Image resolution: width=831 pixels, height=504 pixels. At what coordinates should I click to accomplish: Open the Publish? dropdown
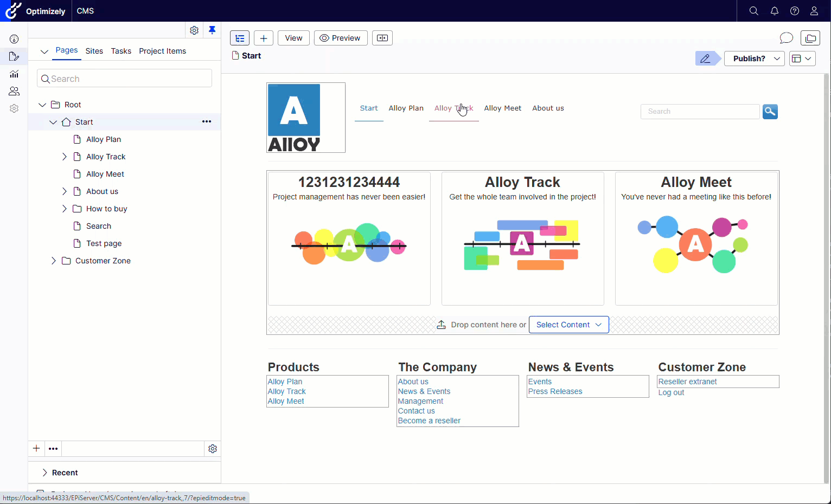point(755,59)
